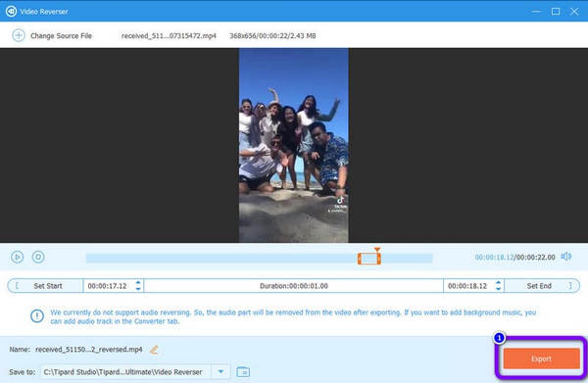Click the 368x656/00:00:22/2.43 MB info text

click(272, 36)
